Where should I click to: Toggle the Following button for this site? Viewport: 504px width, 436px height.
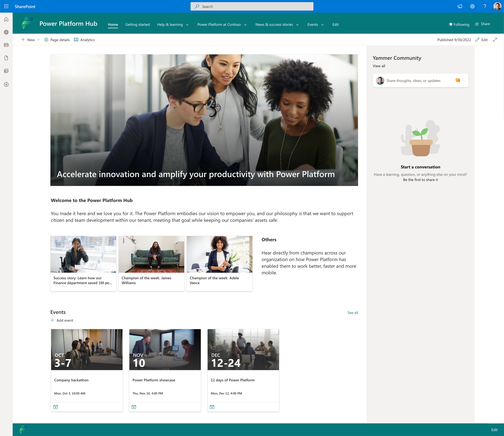pos(459,24)
